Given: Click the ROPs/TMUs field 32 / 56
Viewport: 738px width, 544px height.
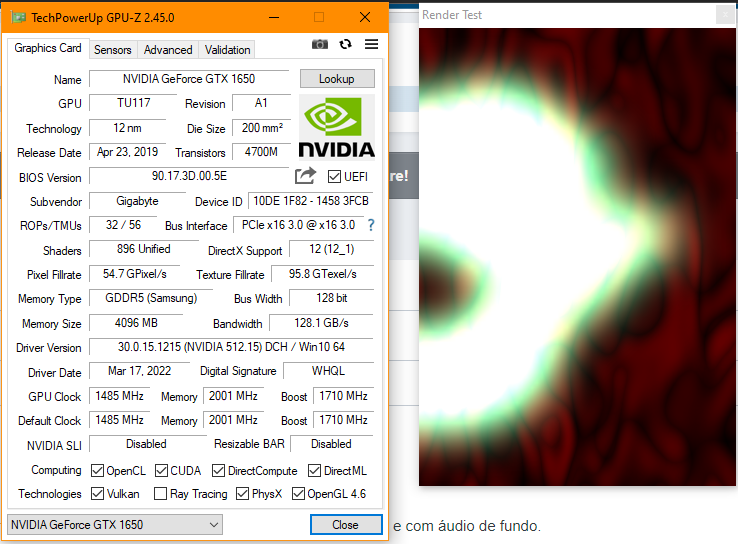Looking at the screenshot, I should pos(123,225).
